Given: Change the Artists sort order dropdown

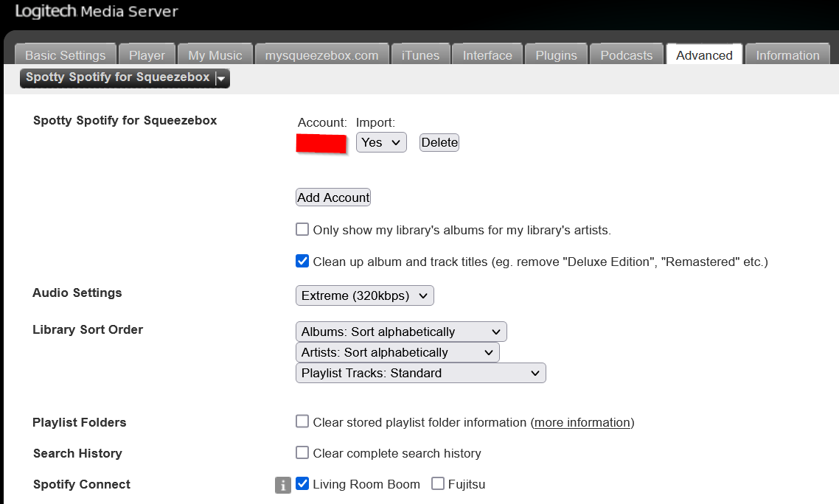Looking at the screenshot, I should tap(397, 352).
